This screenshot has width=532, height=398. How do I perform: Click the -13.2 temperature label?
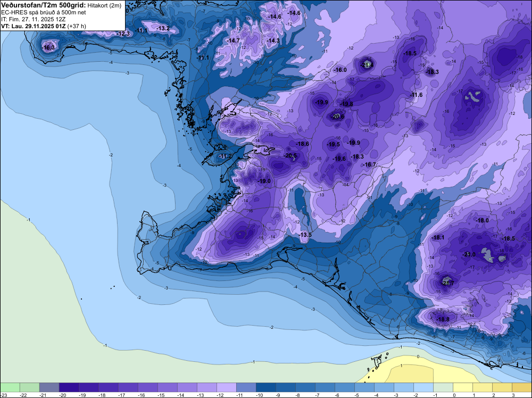tap(163, 28)
